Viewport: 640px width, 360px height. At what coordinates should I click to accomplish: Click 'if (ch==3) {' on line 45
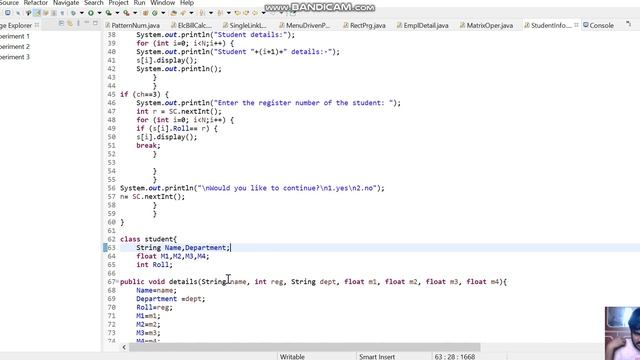click(x=144, y=94)
